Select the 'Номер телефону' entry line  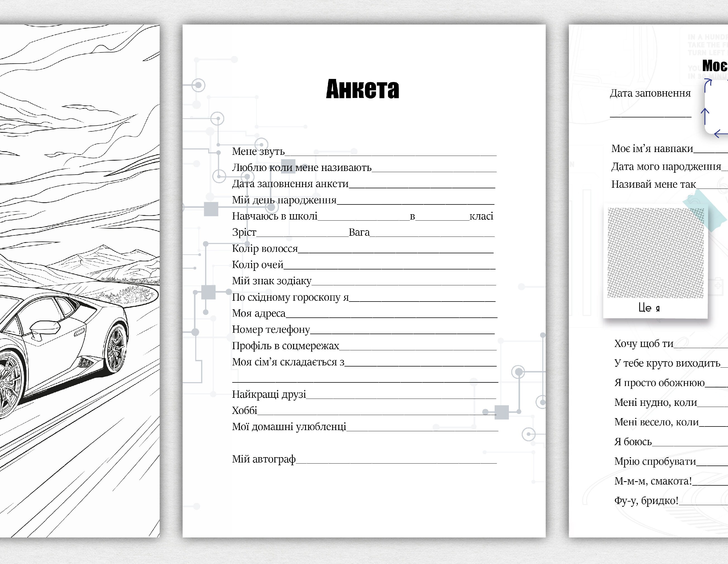click(271, 330)
